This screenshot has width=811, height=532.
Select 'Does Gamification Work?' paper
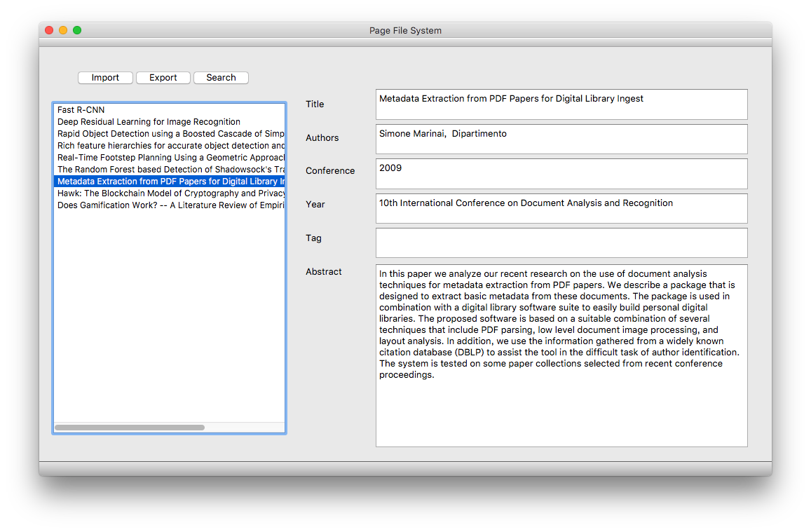click(x=169, y=205)
